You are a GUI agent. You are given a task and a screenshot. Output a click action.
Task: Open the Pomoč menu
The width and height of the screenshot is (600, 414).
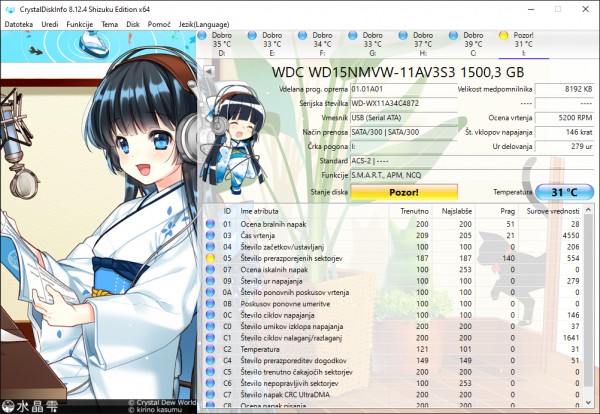coord(159,24)
